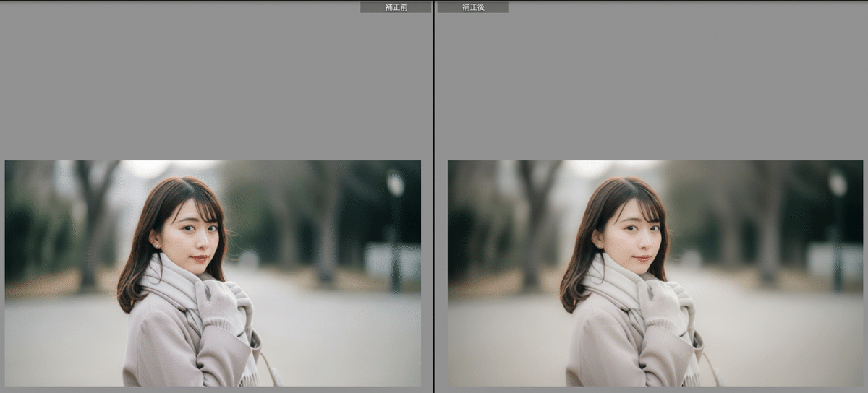Click the gloved hand in the after photo

tap(660, 302)
